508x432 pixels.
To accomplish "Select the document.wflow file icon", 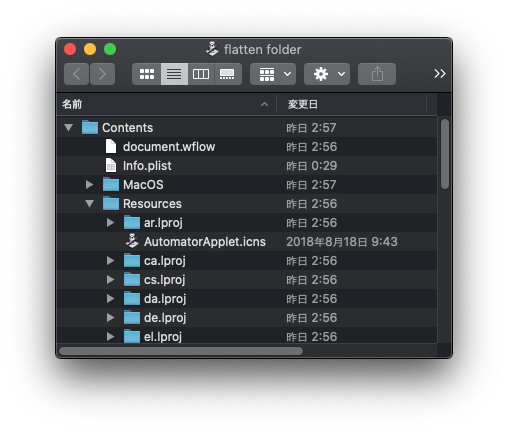I will coord(111,146).
